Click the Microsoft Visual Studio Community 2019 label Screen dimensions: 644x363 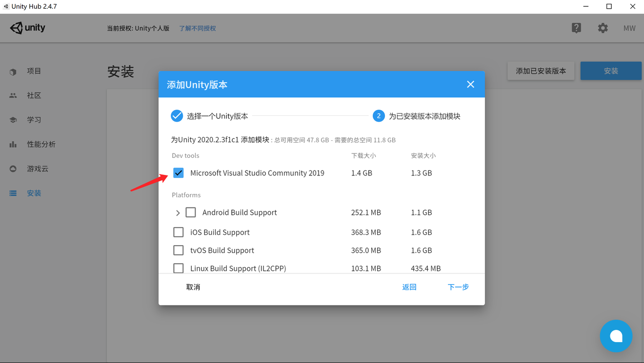(257, 173)
